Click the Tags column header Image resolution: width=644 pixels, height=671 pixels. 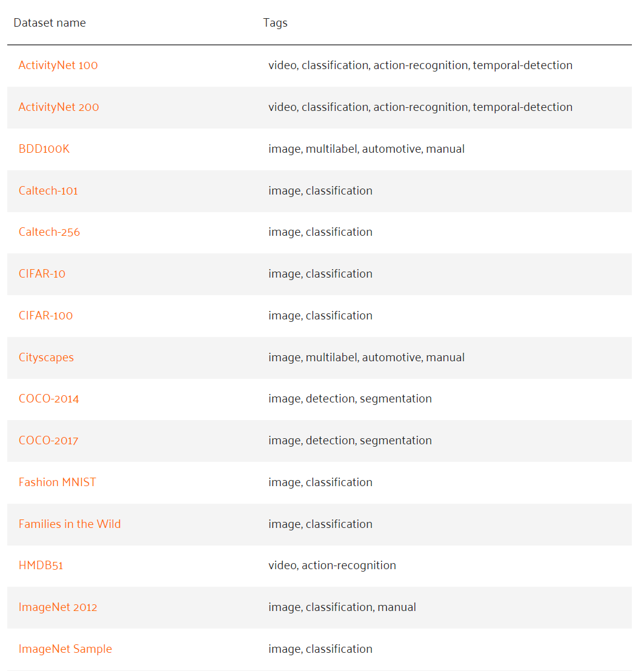[x=275, y=23]
